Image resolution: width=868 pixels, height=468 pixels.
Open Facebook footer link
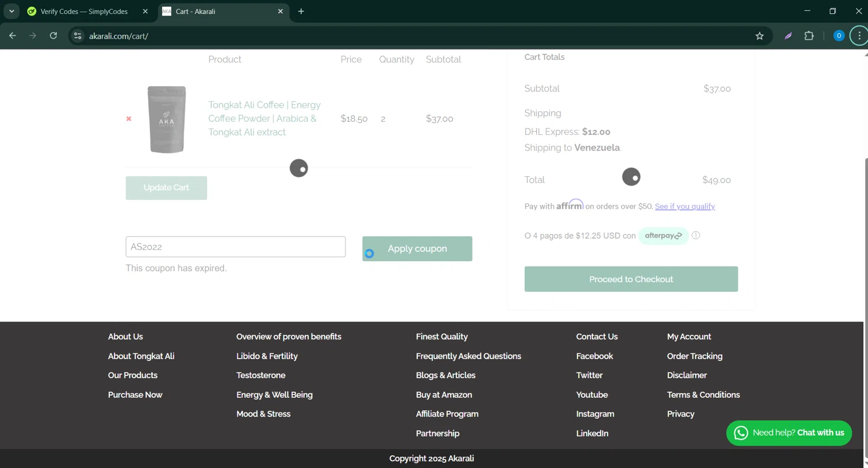[x=594, y=356]
